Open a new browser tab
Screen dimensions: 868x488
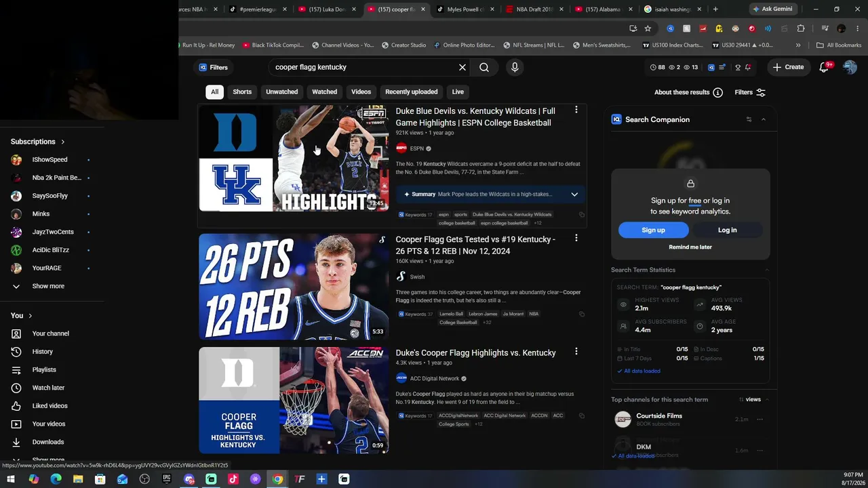click(715, 9)
